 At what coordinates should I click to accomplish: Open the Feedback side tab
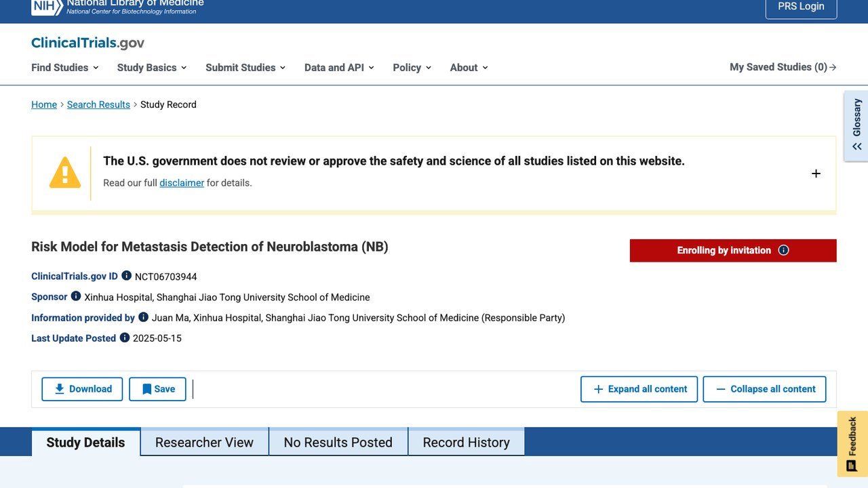pyautogui.click(x=852, y=444)
